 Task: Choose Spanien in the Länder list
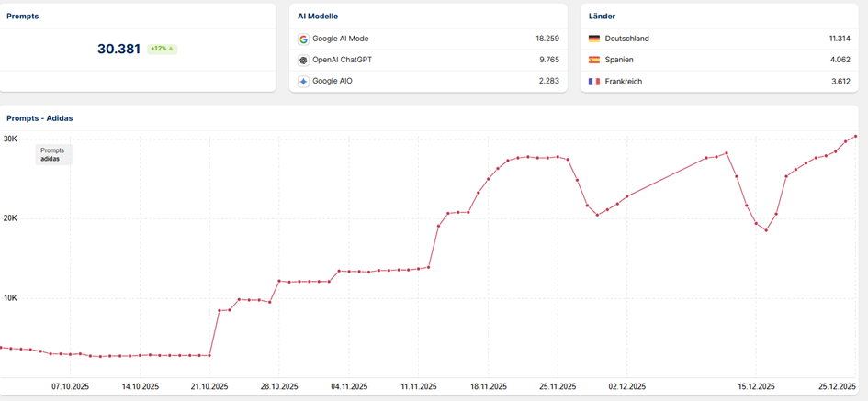point(619,61)
